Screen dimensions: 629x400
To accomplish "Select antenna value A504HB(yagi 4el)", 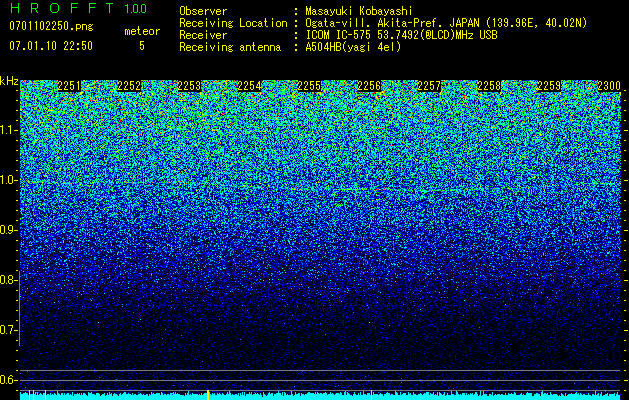I will (353, 47).
